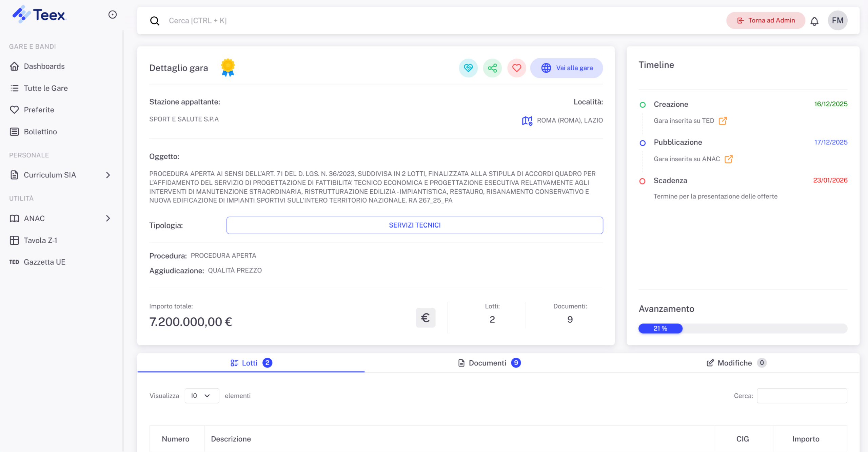868x452 pixels.
Task: Click Vai alla gara button
Action: click(566, 68)
